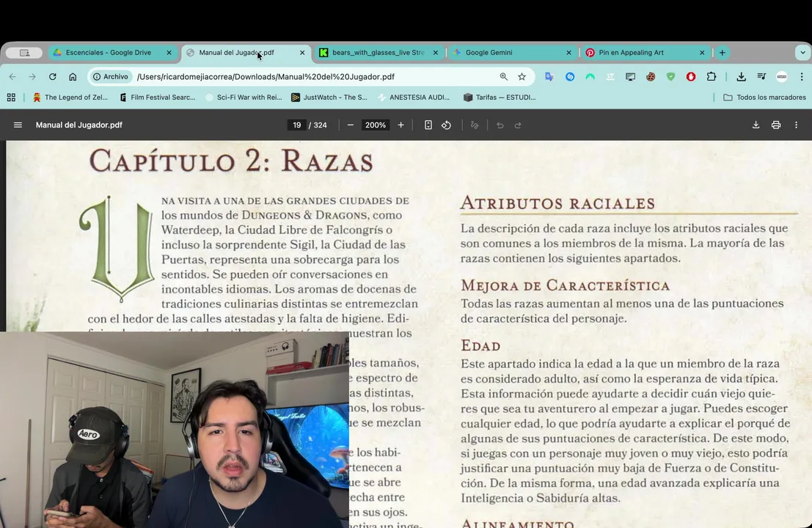
Task: Open The Legend of Zel... bookmark
Action: point(70,98)
